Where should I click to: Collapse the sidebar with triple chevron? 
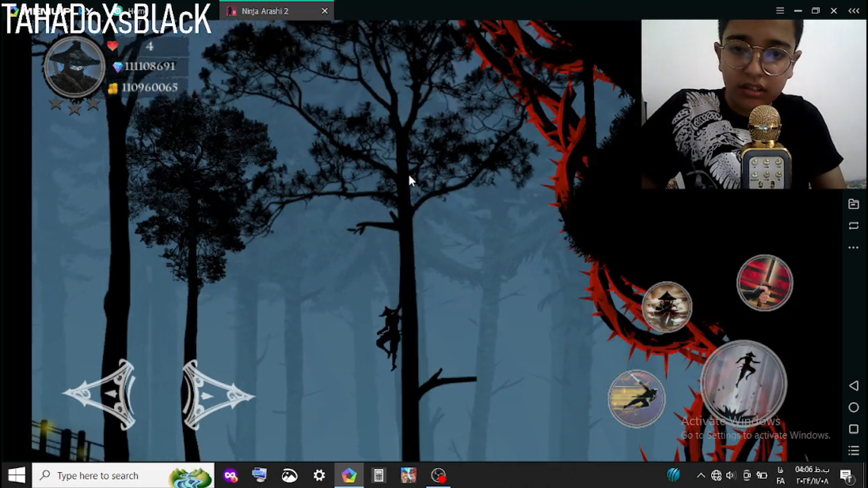tap(854, 11)
